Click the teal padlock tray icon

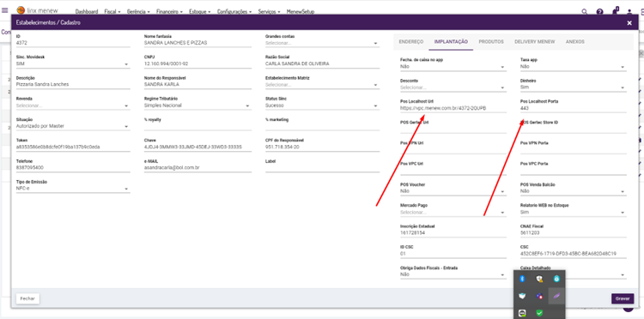(x=556, y=279)
